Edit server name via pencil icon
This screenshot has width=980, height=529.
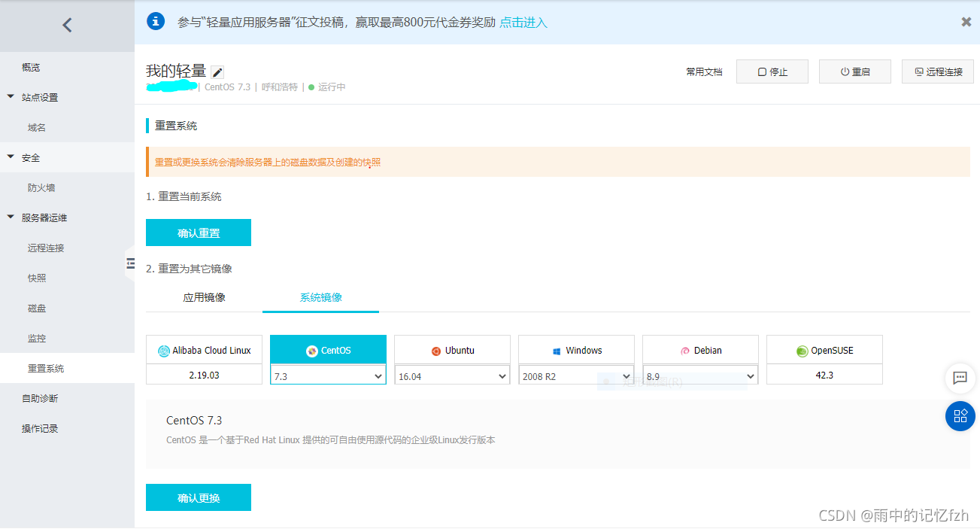(x=217, y=72)
